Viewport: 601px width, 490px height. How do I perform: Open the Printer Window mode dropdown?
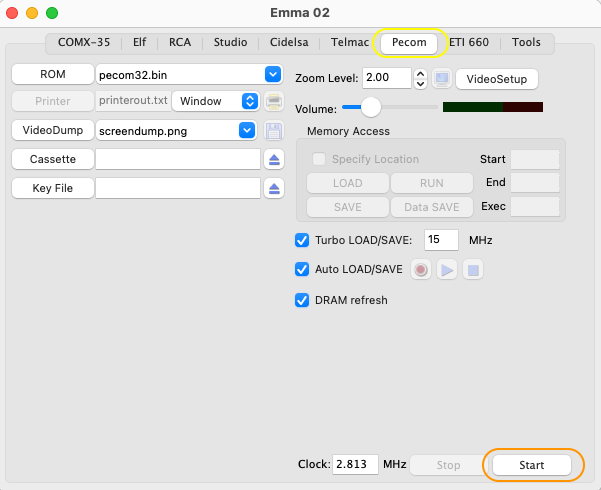250,101
